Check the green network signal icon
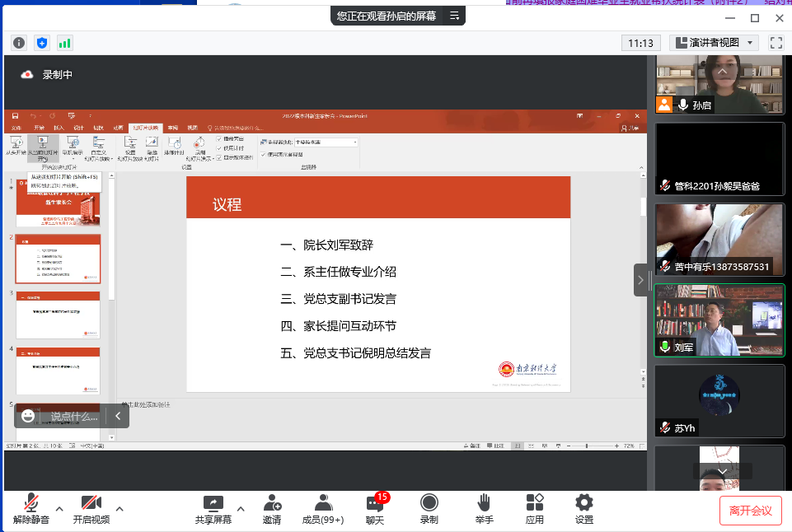Viewport: 792px width, 532px height. [x=64, y=43]
